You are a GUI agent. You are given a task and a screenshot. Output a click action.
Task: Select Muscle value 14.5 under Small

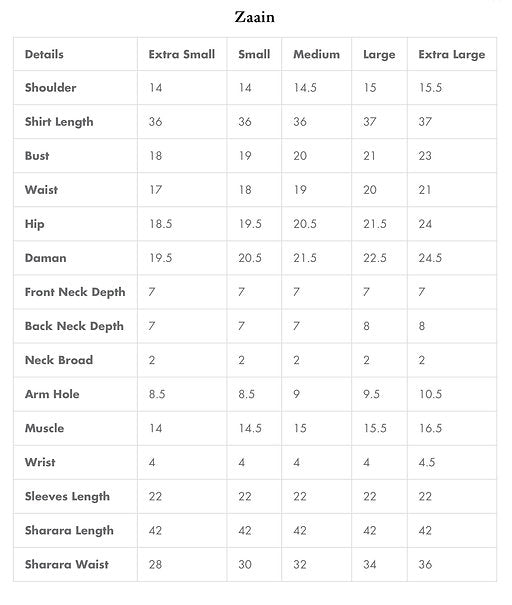click(x=250, y=428)
